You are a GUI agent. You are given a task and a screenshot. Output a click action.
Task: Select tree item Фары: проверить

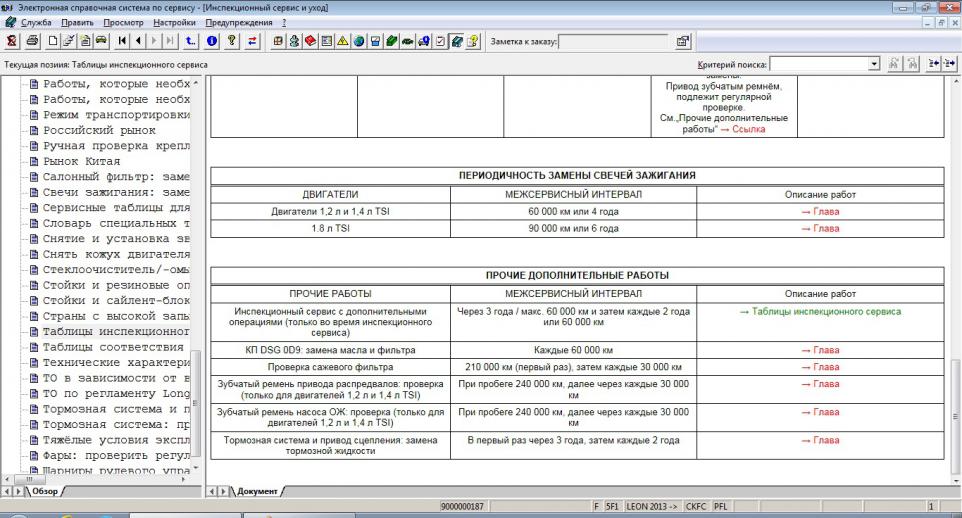116,455
